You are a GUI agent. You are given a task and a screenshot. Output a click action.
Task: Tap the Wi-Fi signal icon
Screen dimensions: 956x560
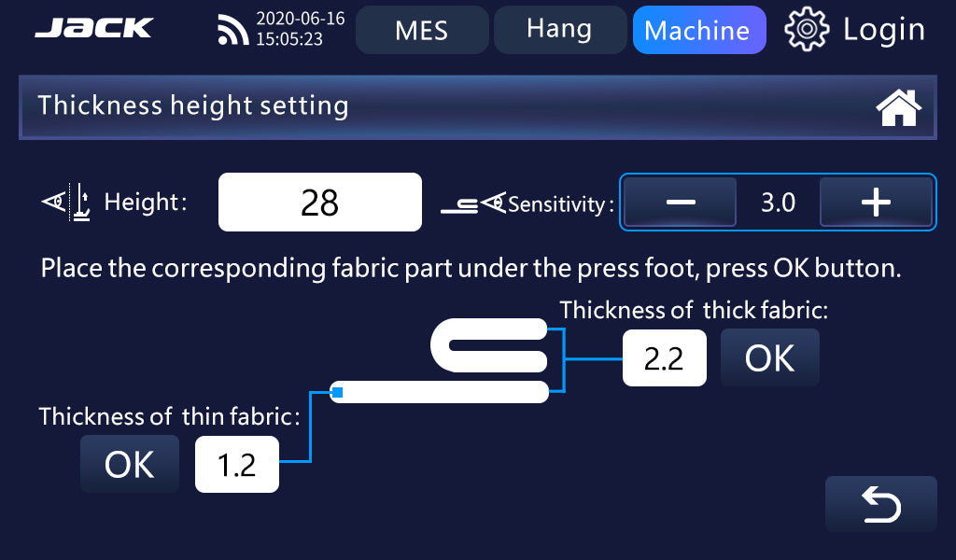[232, 30]
